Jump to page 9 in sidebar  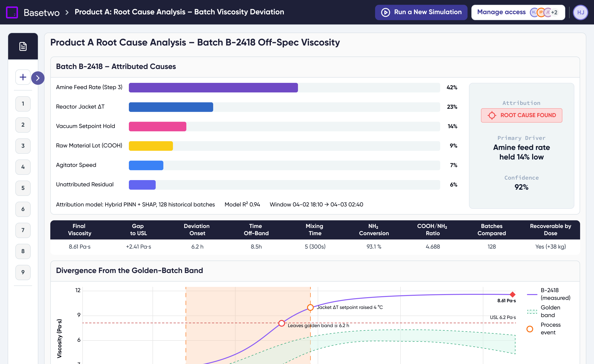(x=23, y=272)
